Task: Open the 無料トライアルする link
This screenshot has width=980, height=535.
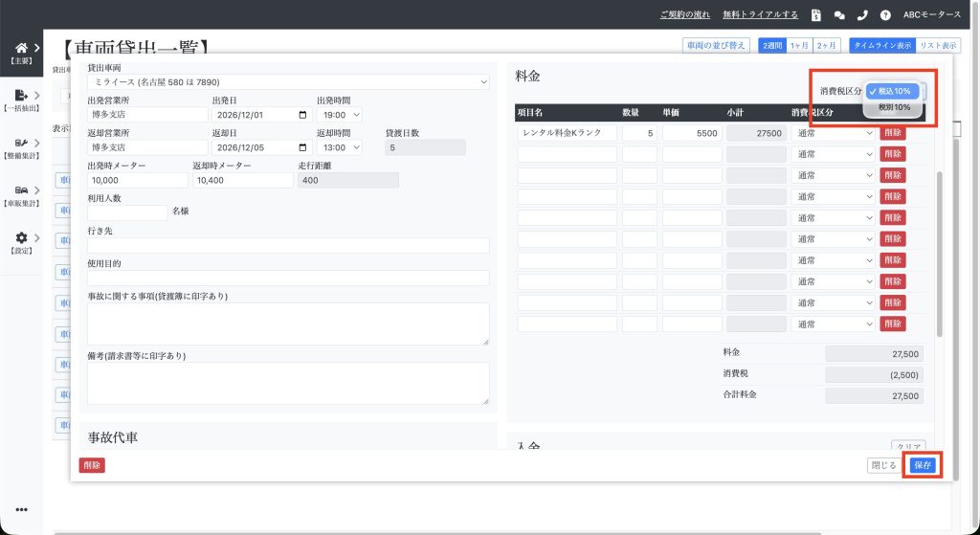Action: click(x=760, y=15)
